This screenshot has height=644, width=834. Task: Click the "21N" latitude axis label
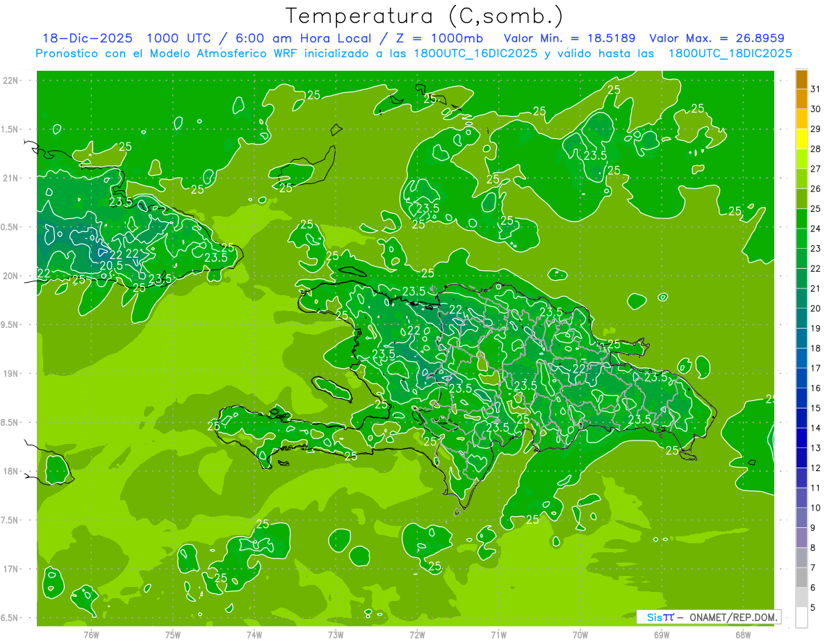pyautogui.click(x=10, y=178)
